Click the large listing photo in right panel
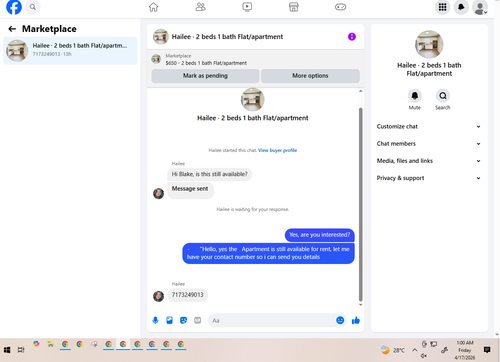The image size is (500, 362). click(429, 44)
